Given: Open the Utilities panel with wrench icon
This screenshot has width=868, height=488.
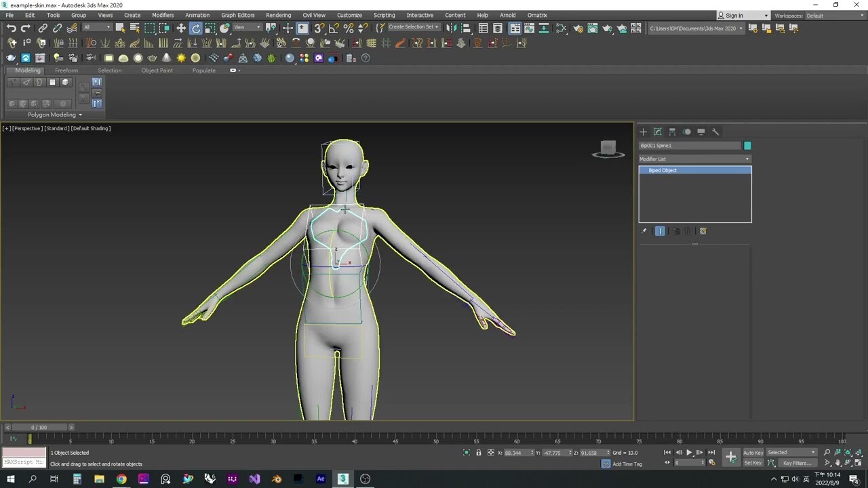Looking at the screenshot, I should coord(716,131).
